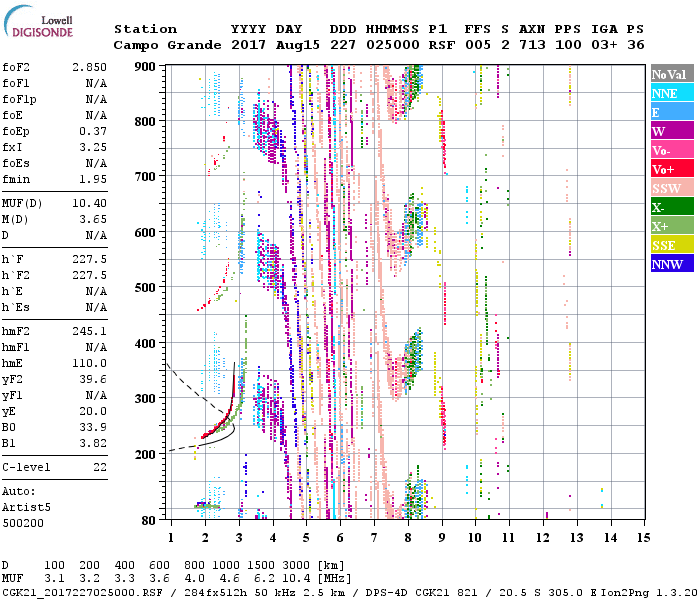Click the foF2 value 2.850

point(88,66)
